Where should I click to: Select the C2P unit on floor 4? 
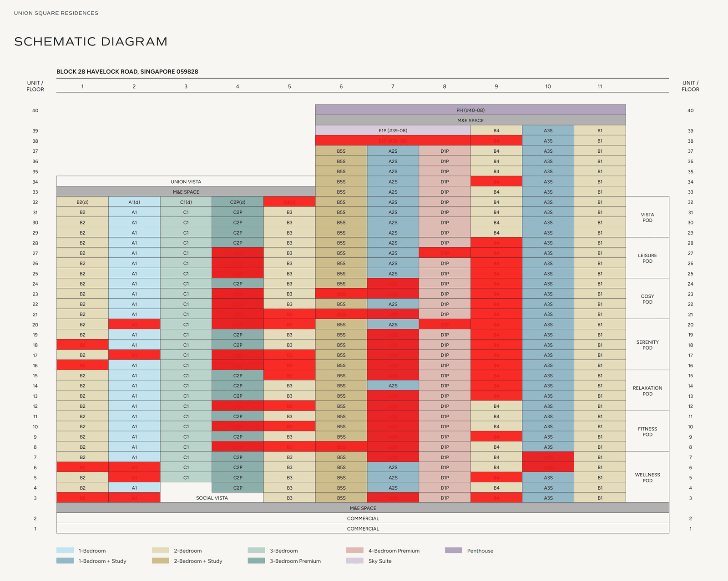(x=238, y=488)
